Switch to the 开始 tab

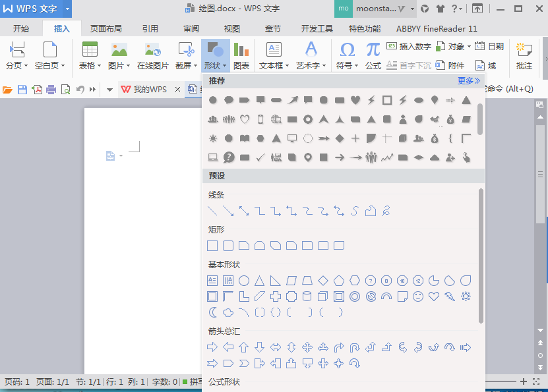click(21, 28)
